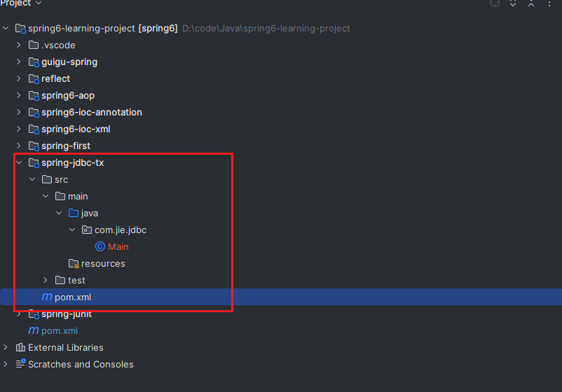Click the resources folder icon
Screen dimensions: 562x392
click(74, 263)
